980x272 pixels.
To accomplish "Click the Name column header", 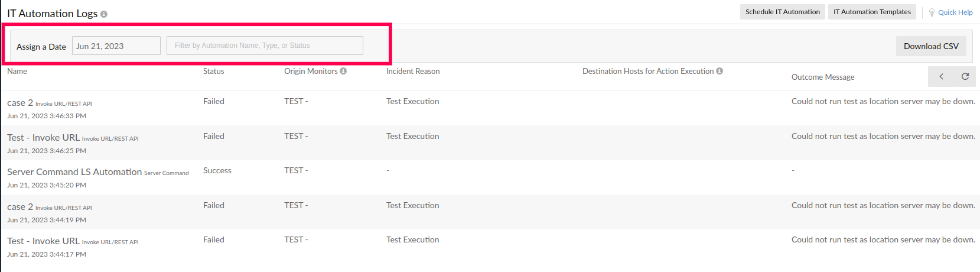I will coord(17,71).
